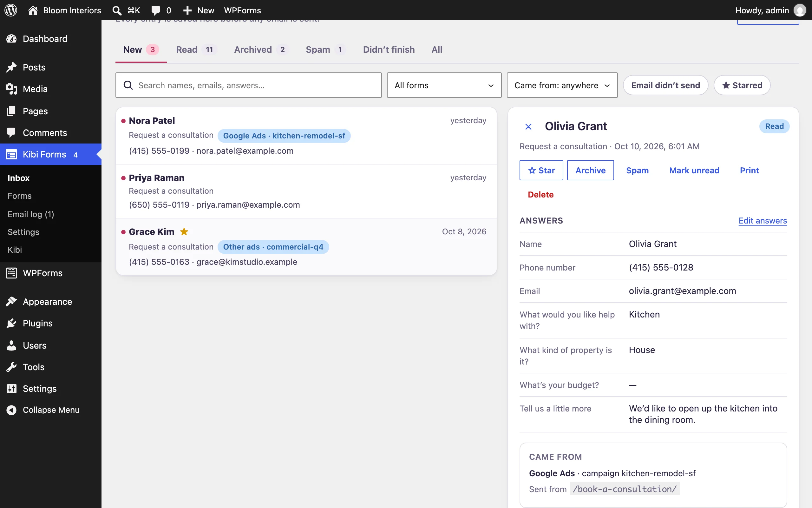Screen dimensions: 812x508
Task: Unstar the Grace Kim entry
Action: click(x=184, y=231)
